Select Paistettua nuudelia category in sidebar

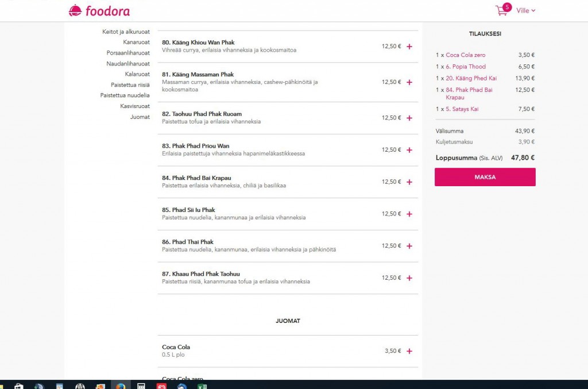point(125,95)
